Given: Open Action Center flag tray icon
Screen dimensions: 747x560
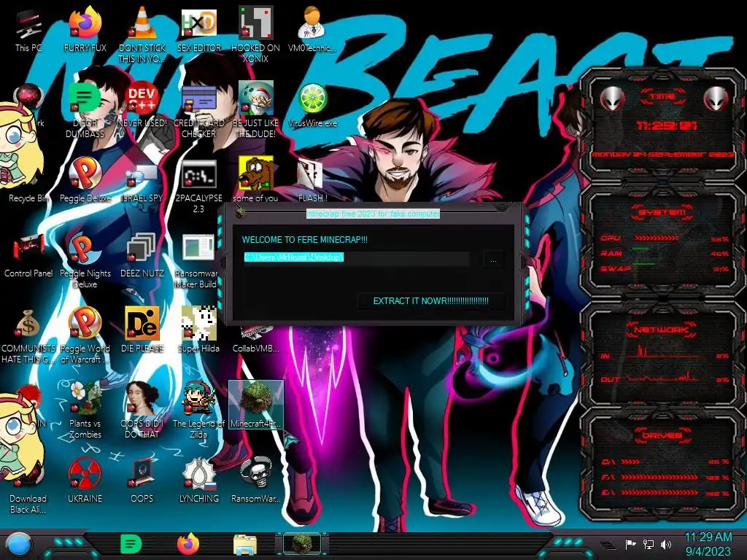Looking at the screenshot, I should (x=631, y=544).
